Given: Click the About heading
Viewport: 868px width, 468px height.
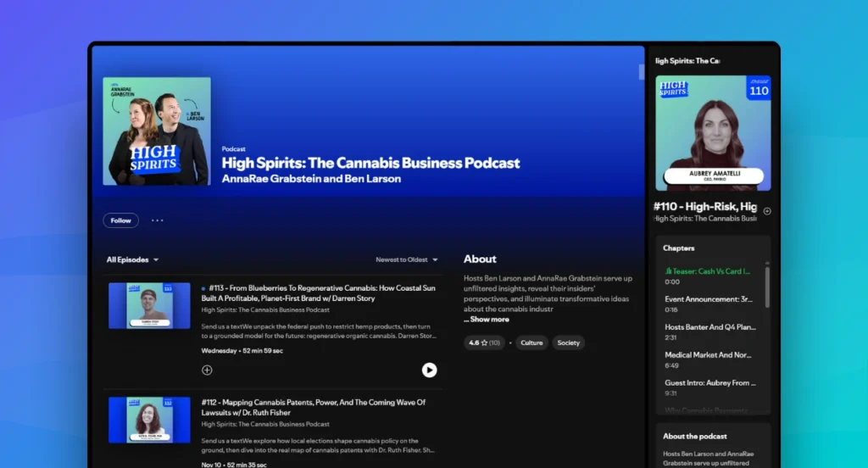Looking at the screenshot, I should coord(480,259).
